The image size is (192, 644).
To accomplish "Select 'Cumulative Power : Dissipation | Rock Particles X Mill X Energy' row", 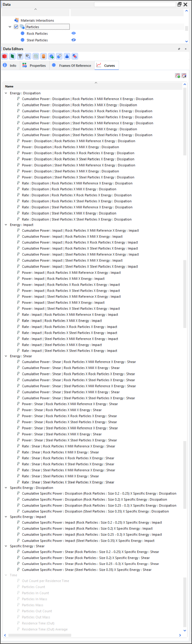I will pos(79,105).
